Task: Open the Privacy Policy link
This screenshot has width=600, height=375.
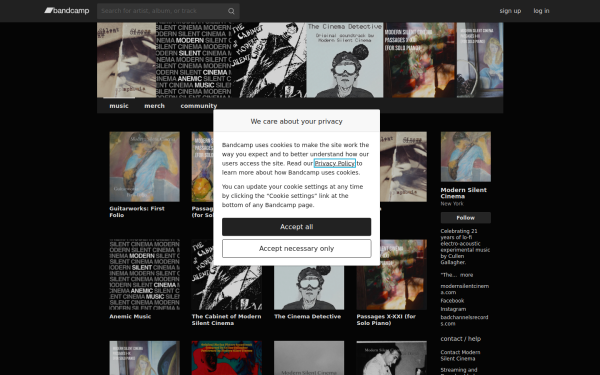Action: tap(335, 163)
